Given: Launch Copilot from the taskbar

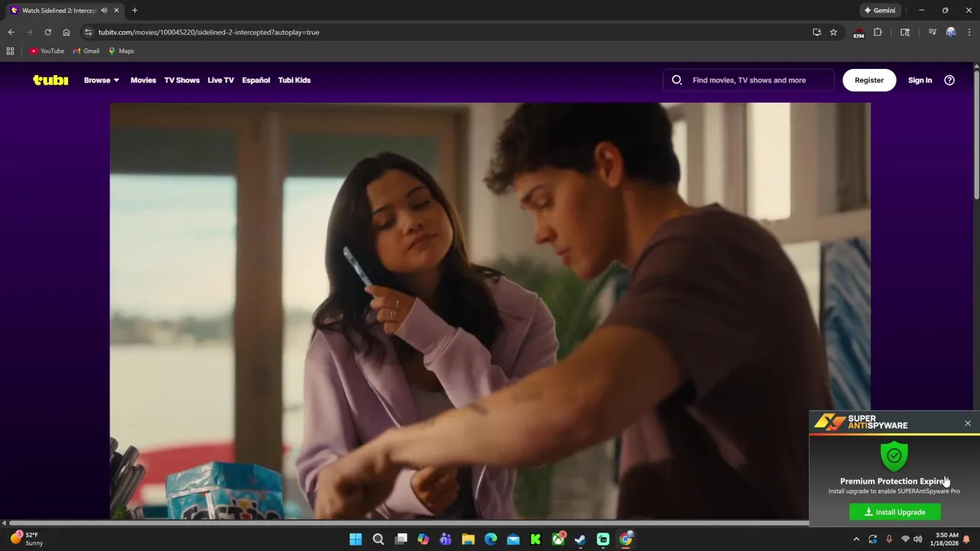Looking at the screenshot, I should point(423,540).
